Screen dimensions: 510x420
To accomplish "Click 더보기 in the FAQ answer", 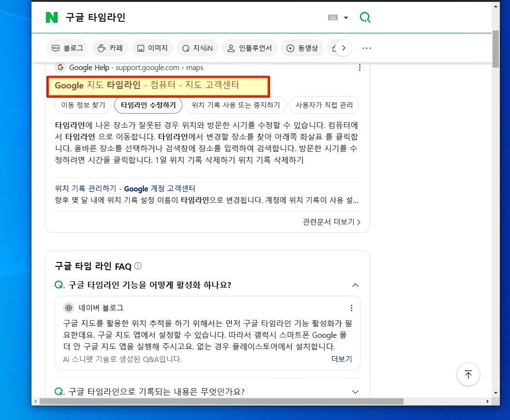I will pyautogui.click(x=342, y=359).
